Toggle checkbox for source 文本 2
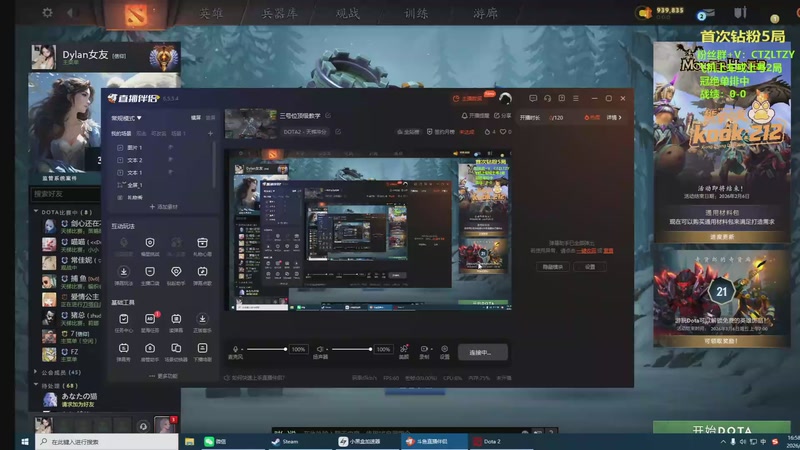The height and width of the screenshot is (450, 800). (x=120, y=160)
